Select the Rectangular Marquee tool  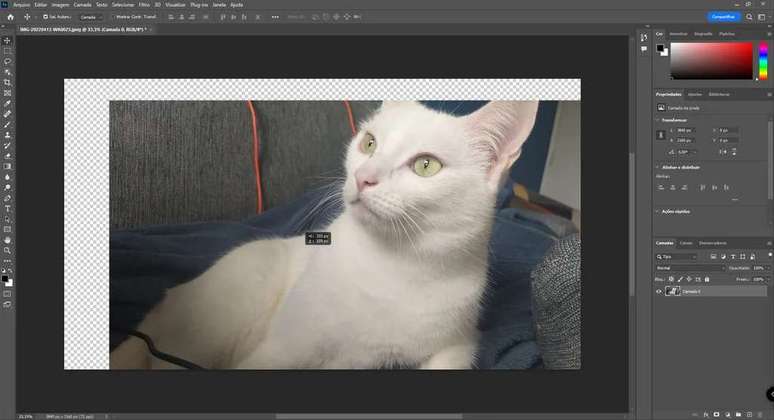(7, 51)
